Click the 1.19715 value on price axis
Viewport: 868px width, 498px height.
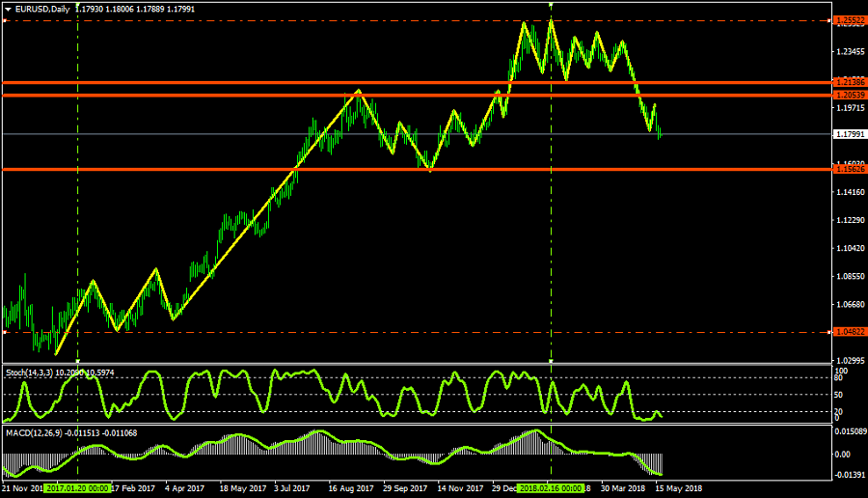click(x=851, y=108)
